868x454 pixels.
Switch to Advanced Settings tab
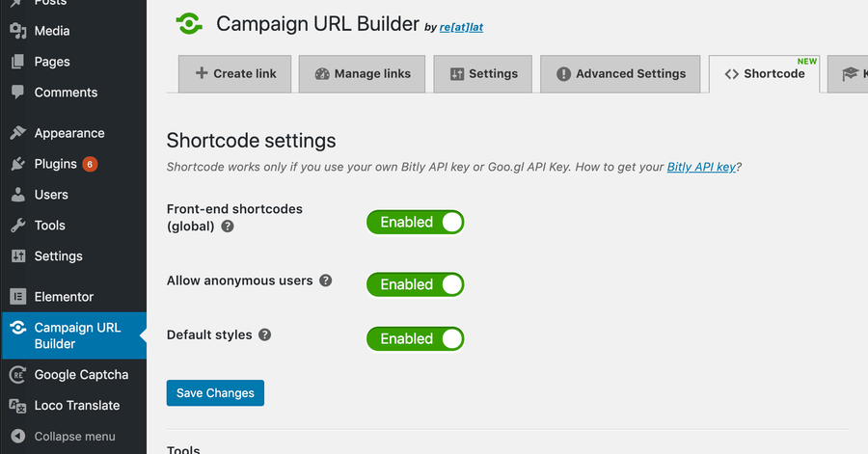tap(620, 73)
